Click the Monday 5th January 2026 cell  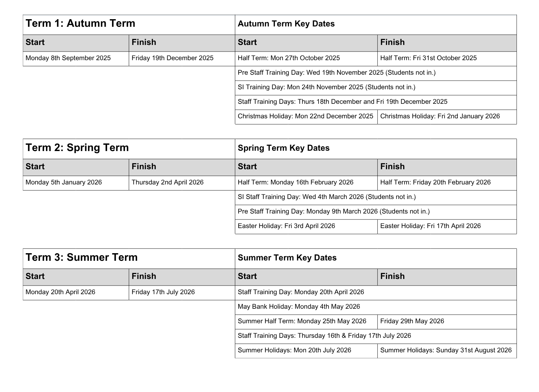pos(64,182)
